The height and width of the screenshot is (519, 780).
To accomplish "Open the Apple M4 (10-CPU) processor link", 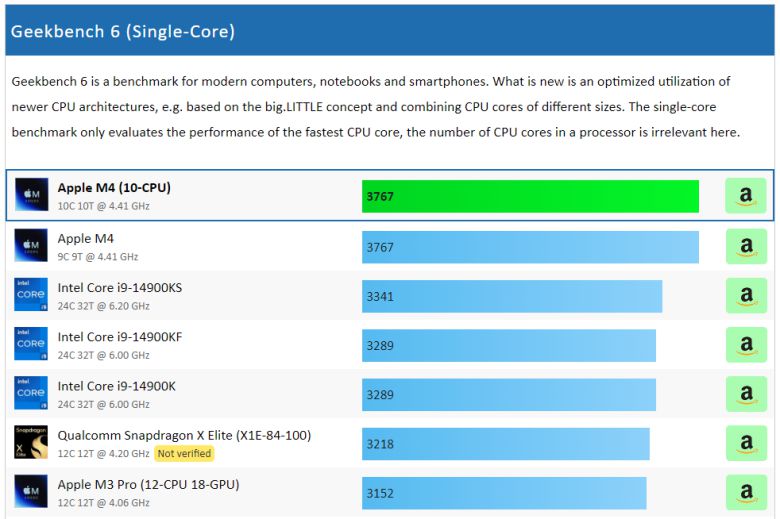I will click(x=113, y=187).
